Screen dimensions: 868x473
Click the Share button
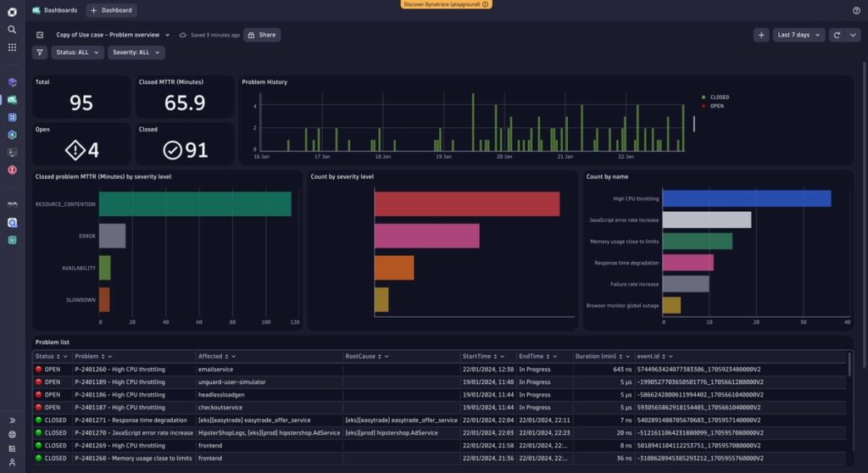click(x=262, y=35)
